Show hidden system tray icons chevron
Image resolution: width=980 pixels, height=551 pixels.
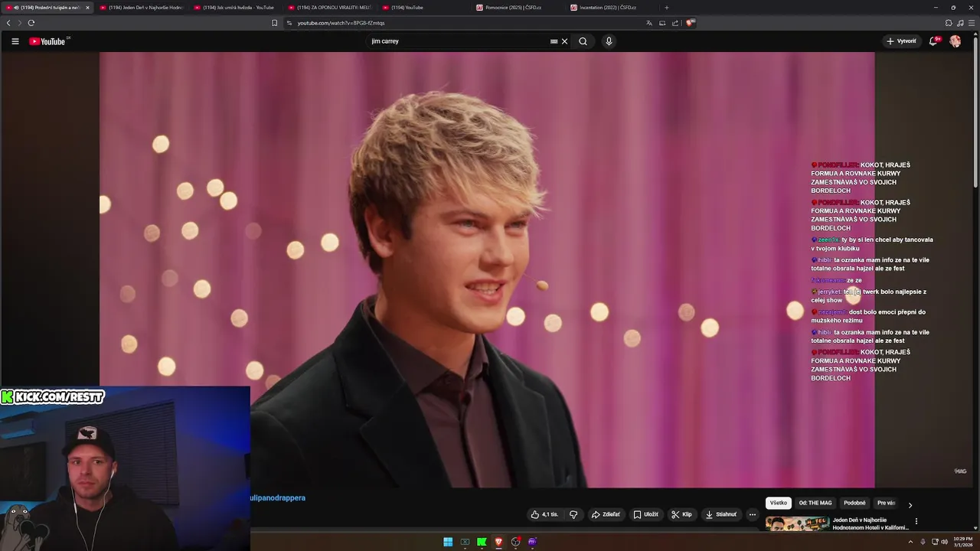(910, 542)
